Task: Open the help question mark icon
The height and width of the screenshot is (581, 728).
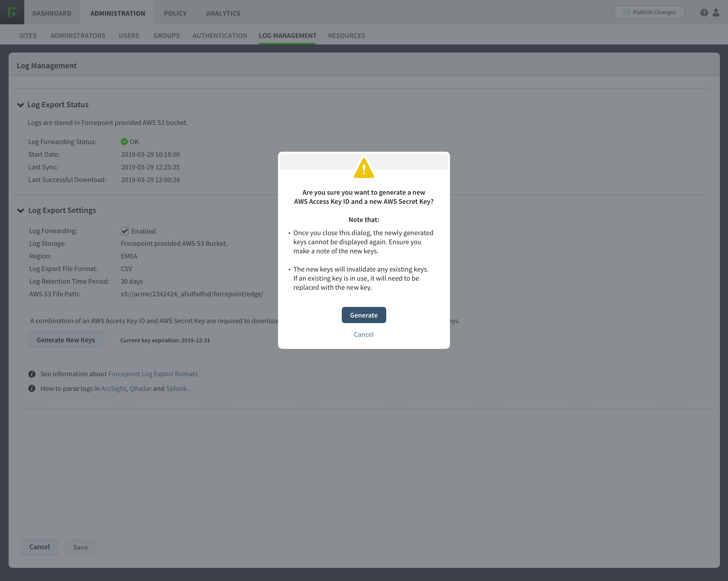Action: click(x=704, y=13)
